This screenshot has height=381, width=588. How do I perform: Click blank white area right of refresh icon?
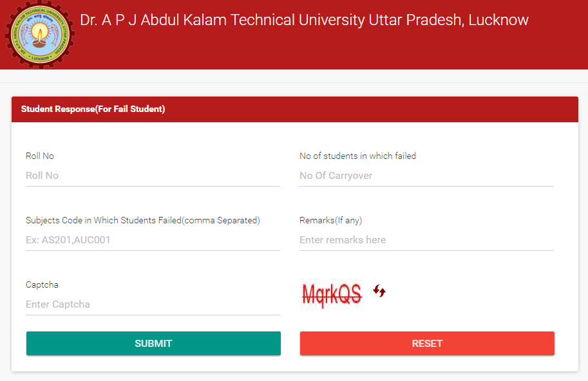477,293
